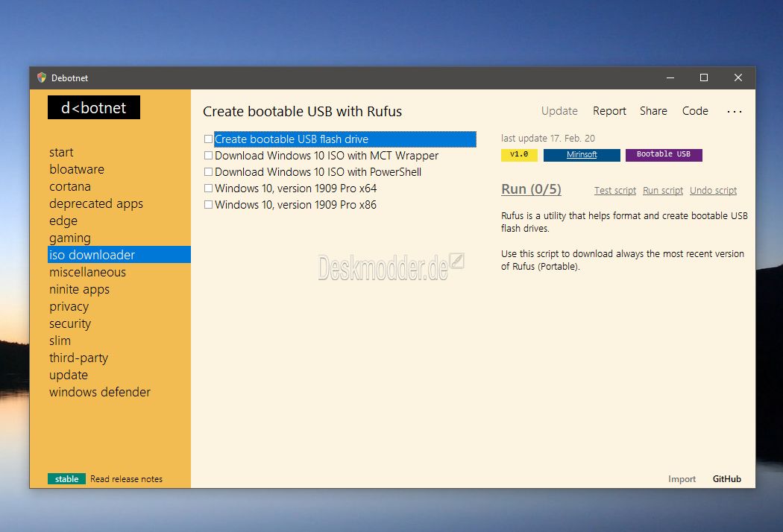Click the Run script link
This screenshot has height=532, width=783.
coord(663,190)
